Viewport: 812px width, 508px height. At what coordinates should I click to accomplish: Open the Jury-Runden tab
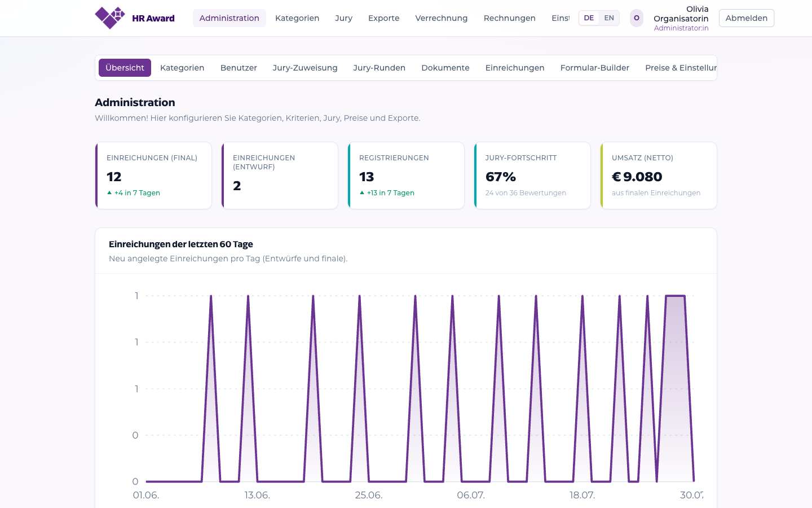tap(379, 68)
